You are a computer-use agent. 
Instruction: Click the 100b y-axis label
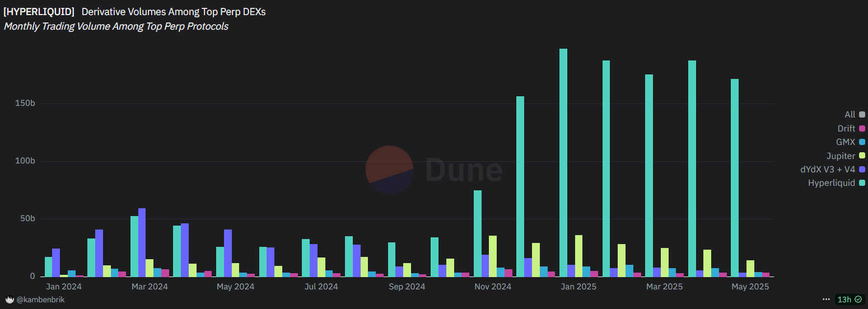pos(26,161)
